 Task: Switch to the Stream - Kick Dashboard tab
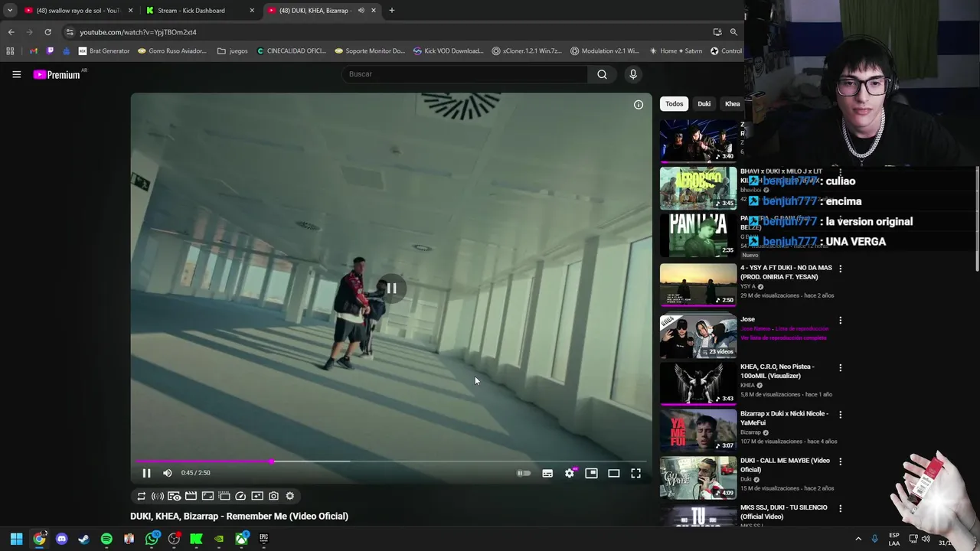point(200,11)
